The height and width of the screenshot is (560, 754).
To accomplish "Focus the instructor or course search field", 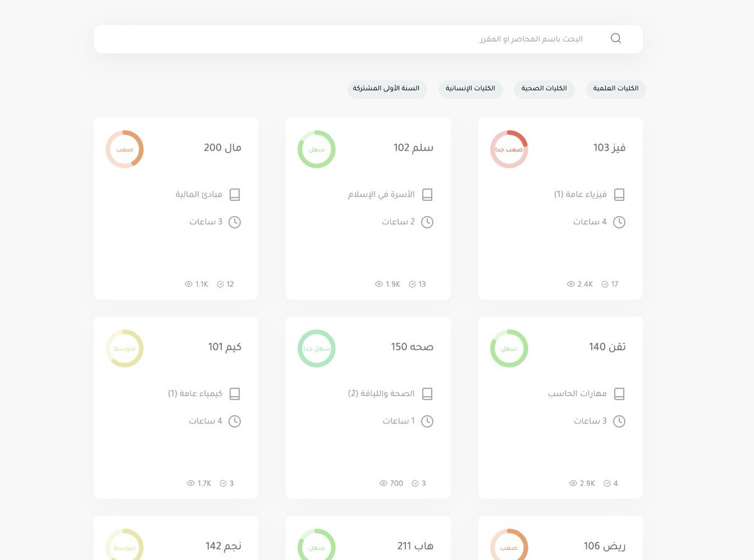I will pyautogui.click(x=368, y=39).
